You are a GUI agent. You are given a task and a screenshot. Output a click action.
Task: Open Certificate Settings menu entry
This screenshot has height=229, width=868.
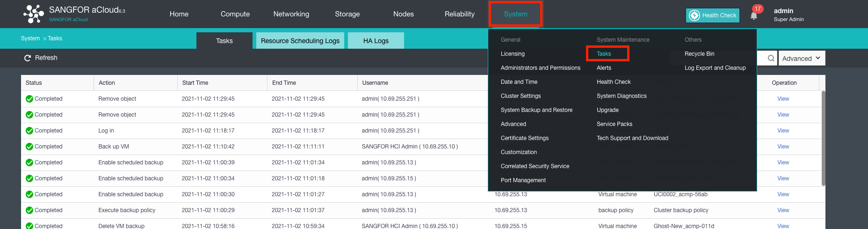tap(525, 138)
